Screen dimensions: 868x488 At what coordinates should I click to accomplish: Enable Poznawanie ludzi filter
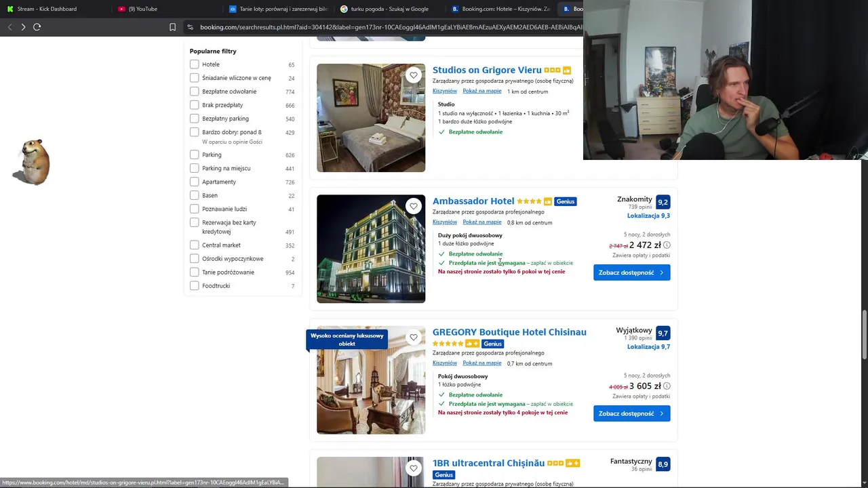pos(195,209)
